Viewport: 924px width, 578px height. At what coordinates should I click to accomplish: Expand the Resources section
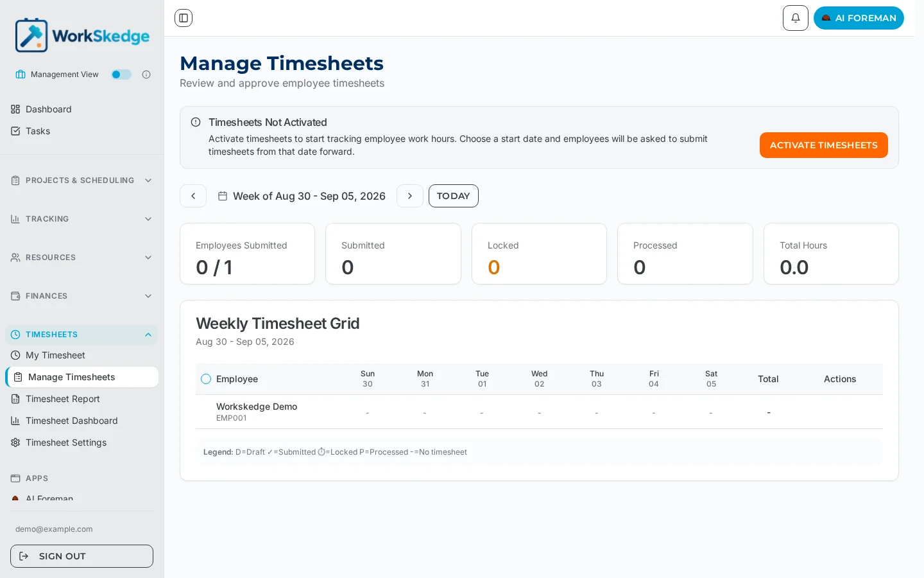pos(82,258)
